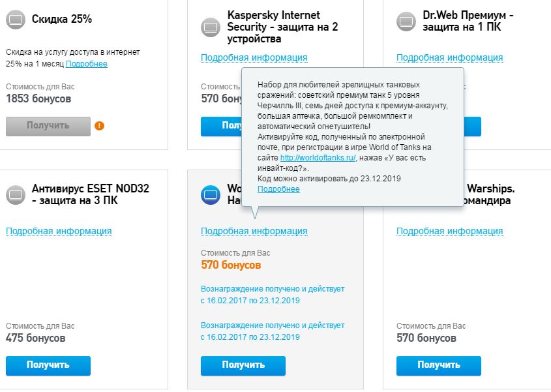The image size is (551, 392).
Task: Open Подробная информация for Dr.Web Премиум
Action: tap(449, 57)
